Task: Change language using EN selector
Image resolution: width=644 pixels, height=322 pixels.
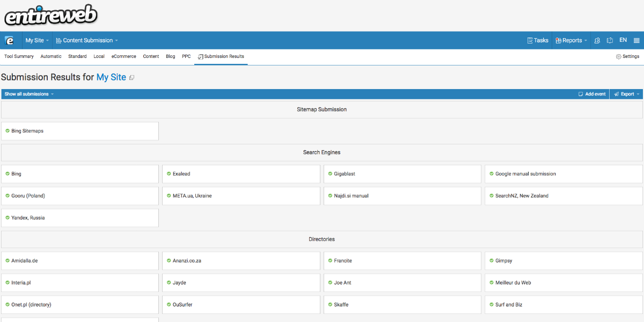Action: [x=623, y=40]
